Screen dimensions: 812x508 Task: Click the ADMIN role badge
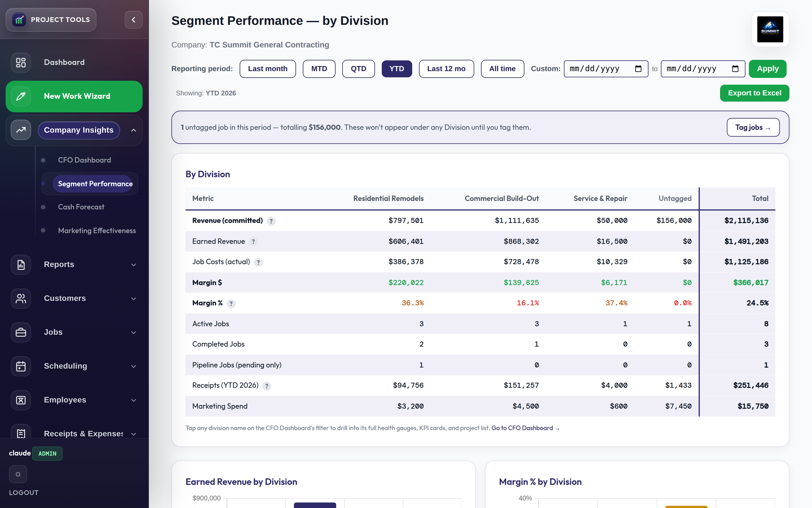pyautogui.click(x=47, y=454)
